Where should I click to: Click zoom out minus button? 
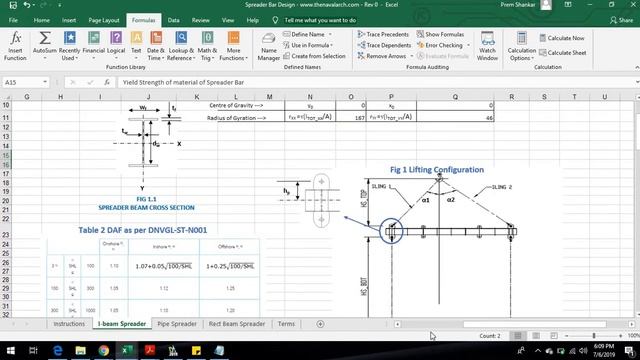pyautogui.click(x=567, y=336)
